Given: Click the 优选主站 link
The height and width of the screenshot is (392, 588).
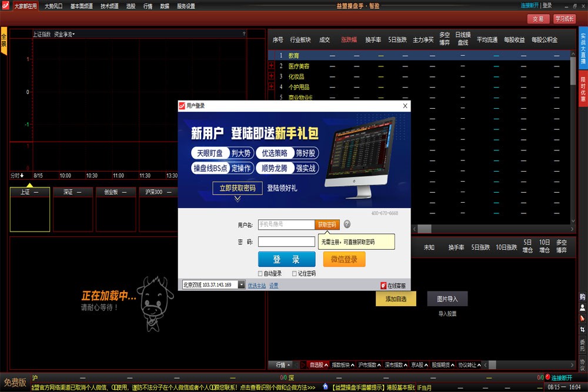Looking at the screenshot, I should point(257,286).
